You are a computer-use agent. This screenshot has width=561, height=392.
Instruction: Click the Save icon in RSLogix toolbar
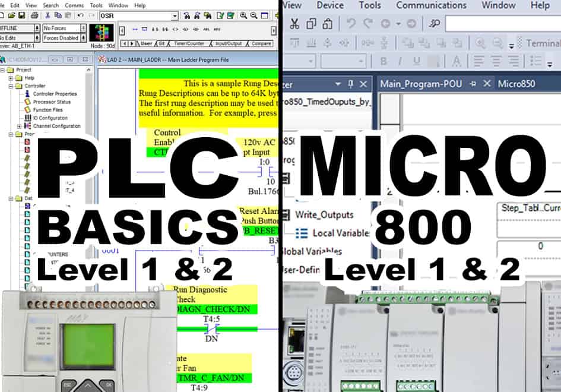click(x=22, y=15)
